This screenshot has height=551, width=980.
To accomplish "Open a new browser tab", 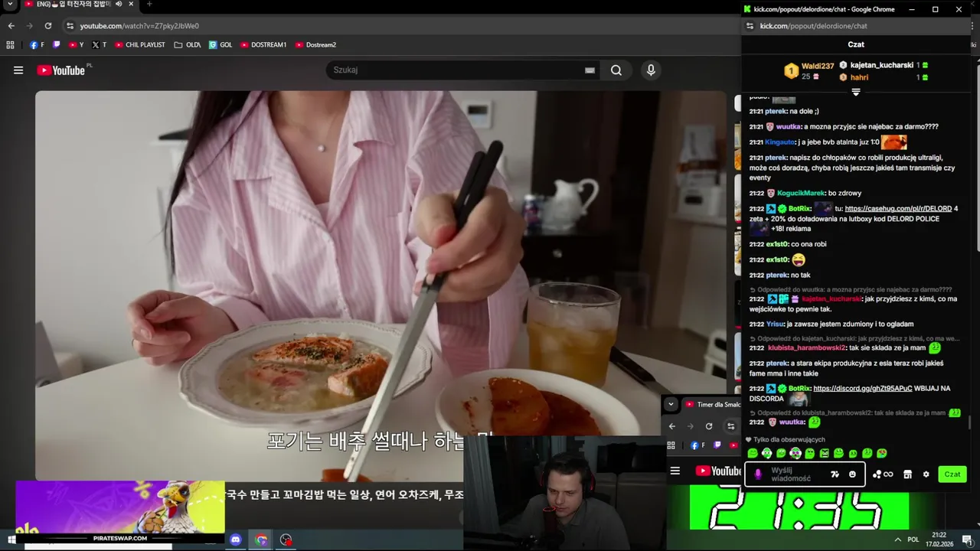I will coord(149,4).
